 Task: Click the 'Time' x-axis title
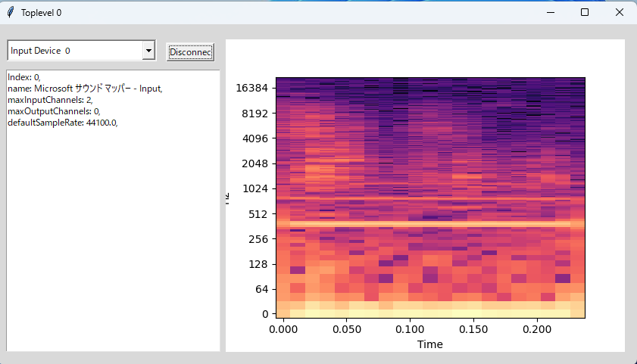point(430,344)
